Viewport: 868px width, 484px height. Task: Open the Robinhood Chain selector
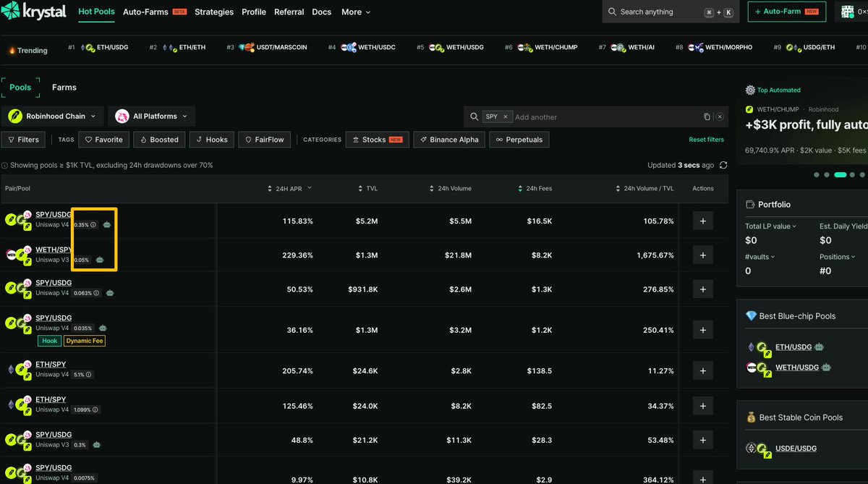point(52,116)
